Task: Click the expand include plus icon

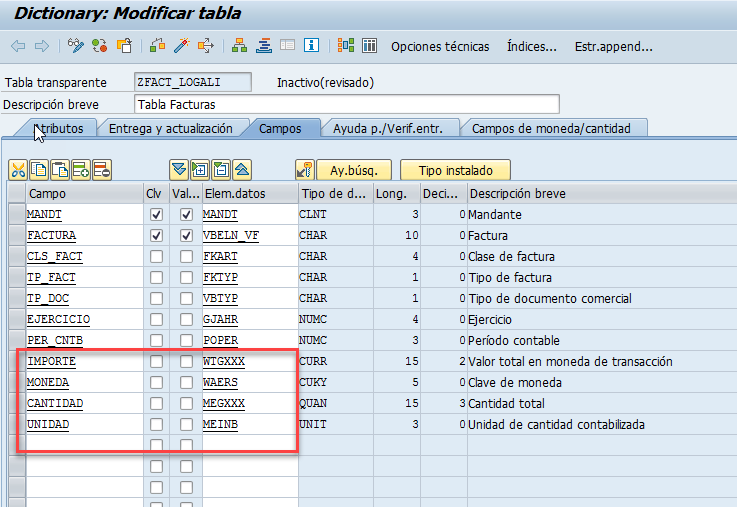Action: pos(200,170)
